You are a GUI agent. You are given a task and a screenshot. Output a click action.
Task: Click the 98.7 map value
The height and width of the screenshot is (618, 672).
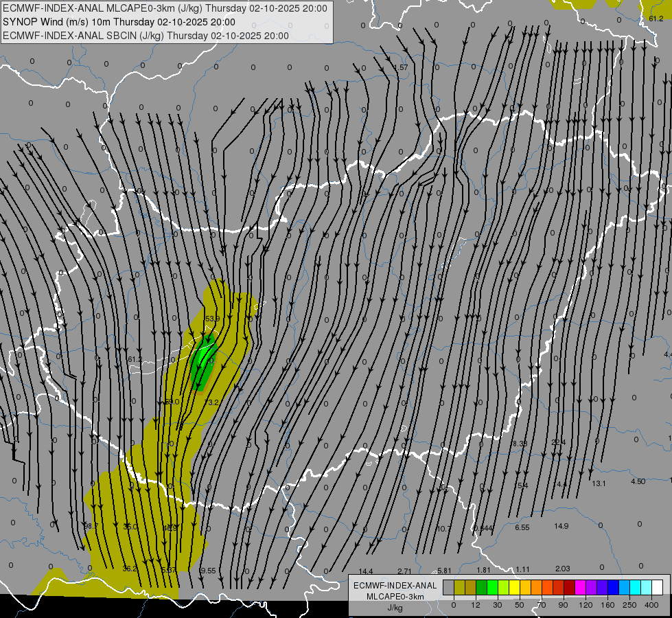pos(91,526)
